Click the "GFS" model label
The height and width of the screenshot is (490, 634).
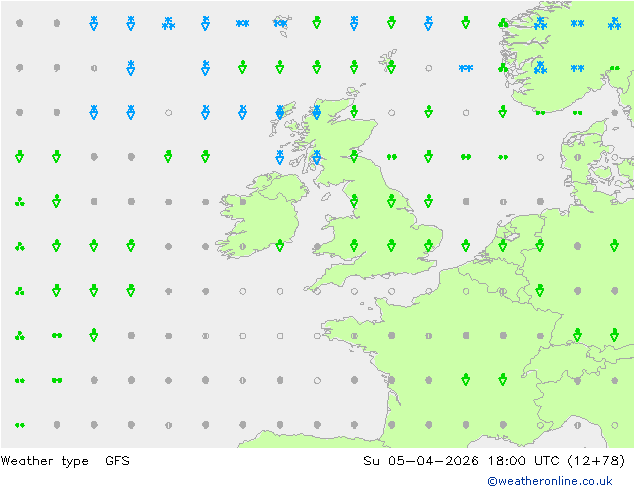point(117,460)
